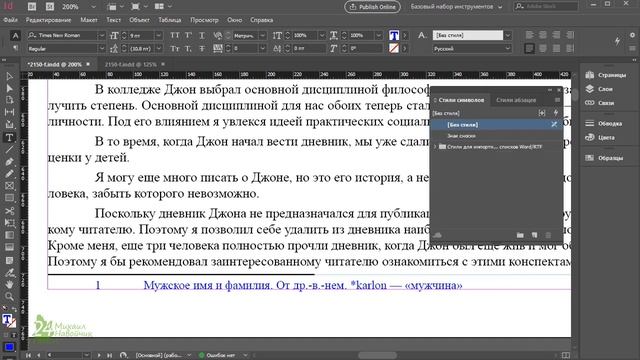640x360 pixels.
Task: Click the Quick Apply lightning icon in control bar
Action: (617, 40)
